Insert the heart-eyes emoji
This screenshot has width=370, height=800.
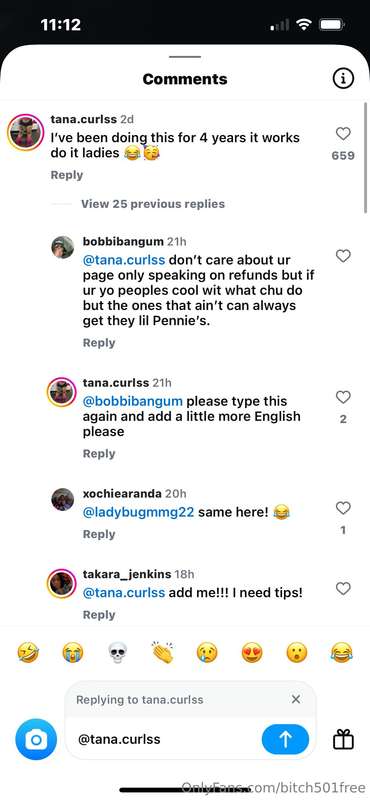252,653
